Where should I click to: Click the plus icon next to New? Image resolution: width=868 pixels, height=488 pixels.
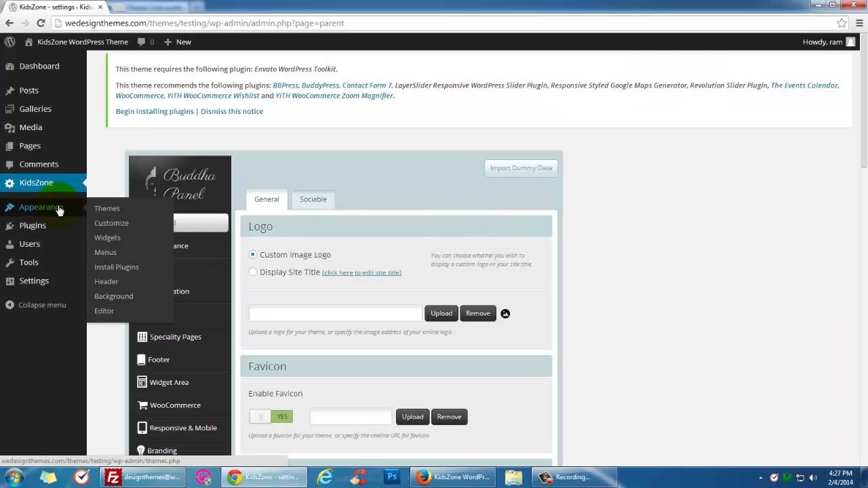pyautogui.click(x=167, y=42)
